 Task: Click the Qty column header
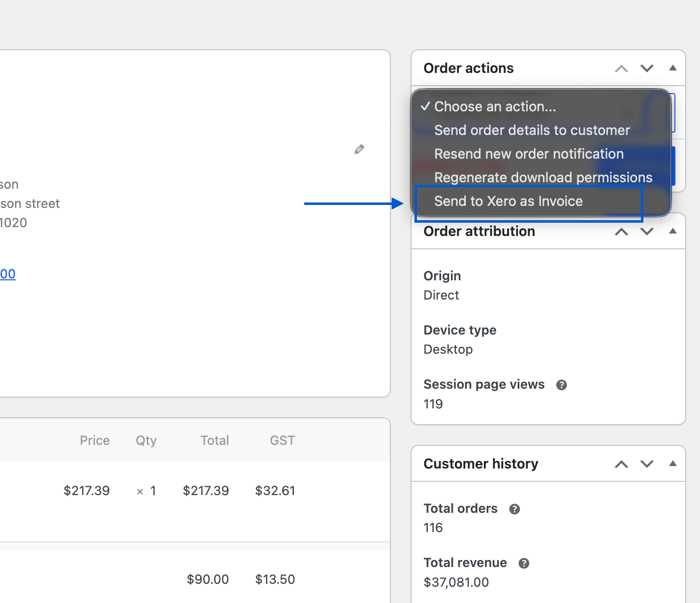coord(146,440)
